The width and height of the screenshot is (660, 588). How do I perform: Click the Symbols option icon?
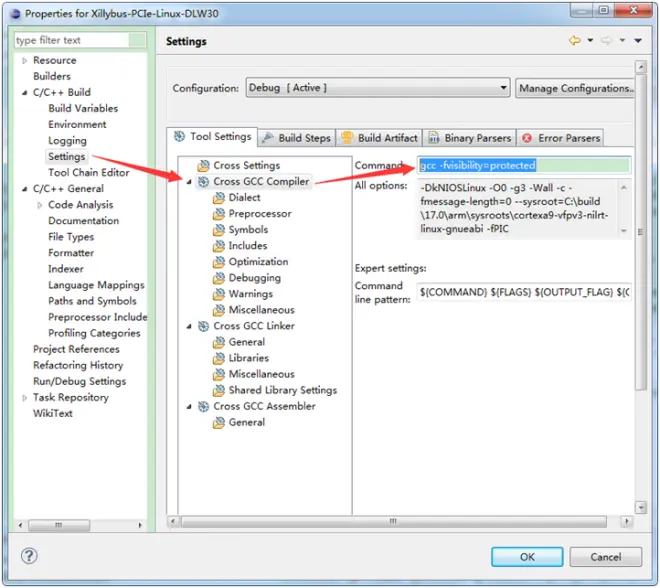tap(219, 230)
